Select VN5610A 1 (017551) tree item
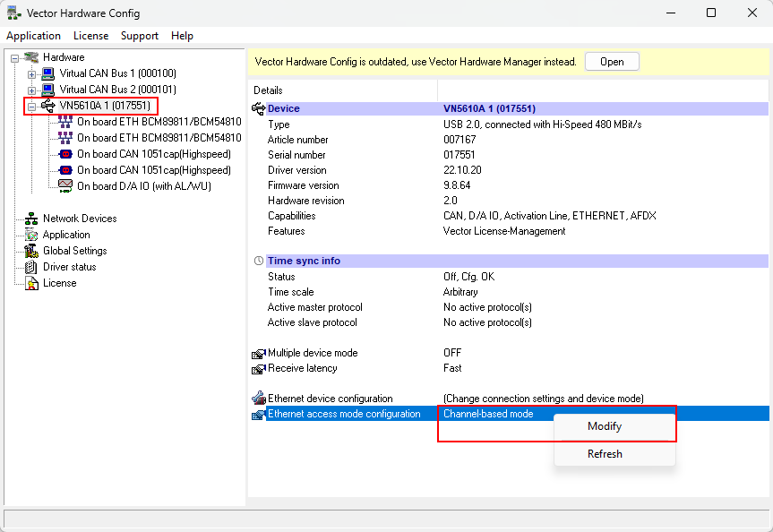Viewport: 773px width, 532px height. (x=105, y=106)
